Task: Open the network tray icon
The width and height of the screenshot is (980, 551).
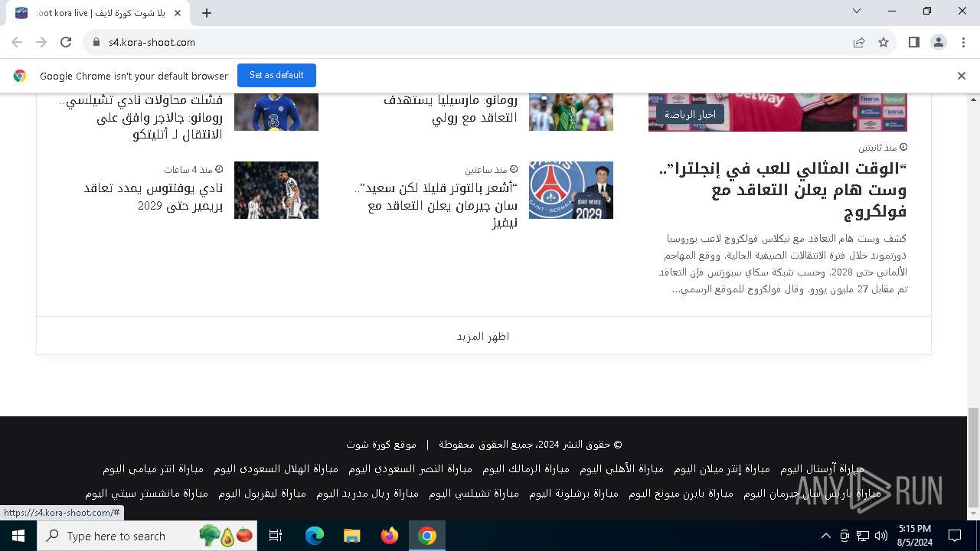Action: [x=863, y=536]
